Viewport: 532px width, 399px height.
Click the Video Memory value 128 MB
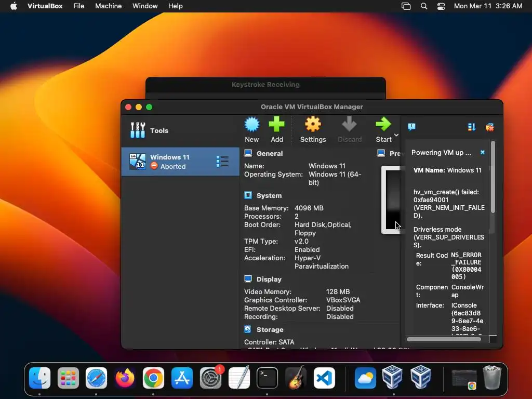pos(338,291)
